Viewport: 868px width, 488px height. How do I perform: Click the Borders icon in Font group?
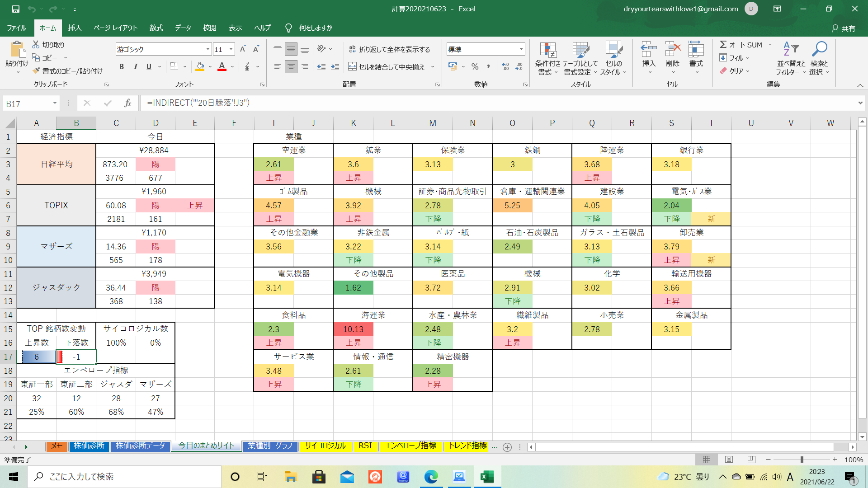174,67
